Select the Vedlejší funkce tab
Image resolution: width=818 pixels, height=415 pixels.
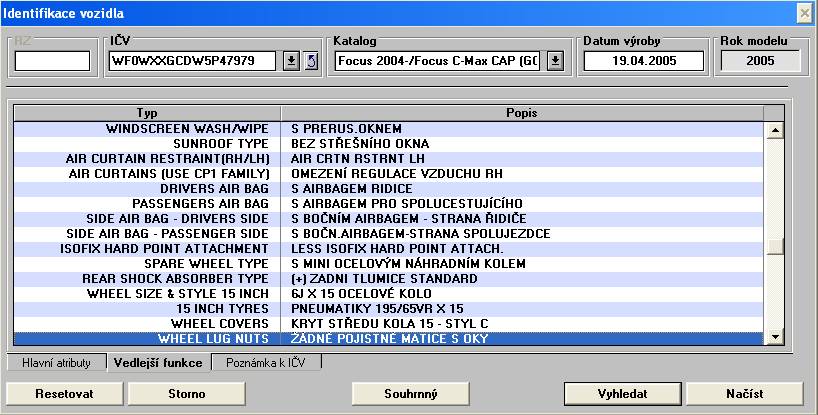tap(157, 363)
